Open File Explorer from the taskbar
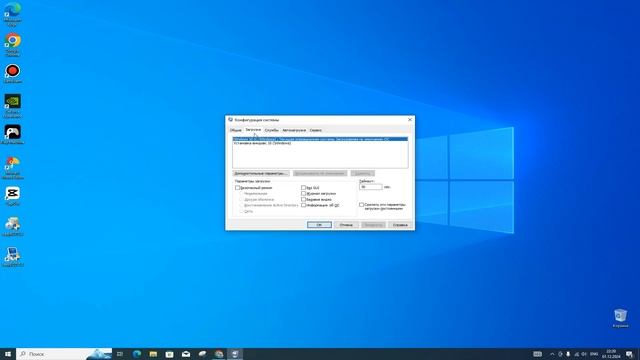 click(x=153, y=354)
